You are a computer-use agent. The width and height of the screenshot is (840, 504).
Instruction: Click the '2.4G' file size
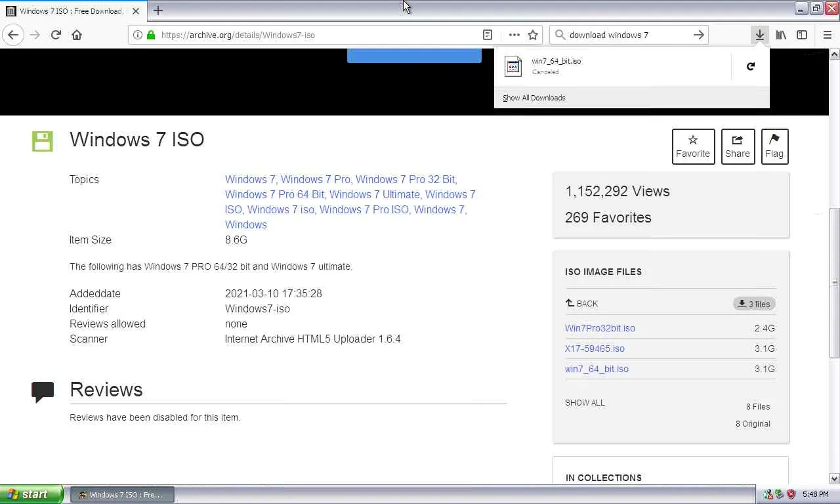tap(765, 328)
